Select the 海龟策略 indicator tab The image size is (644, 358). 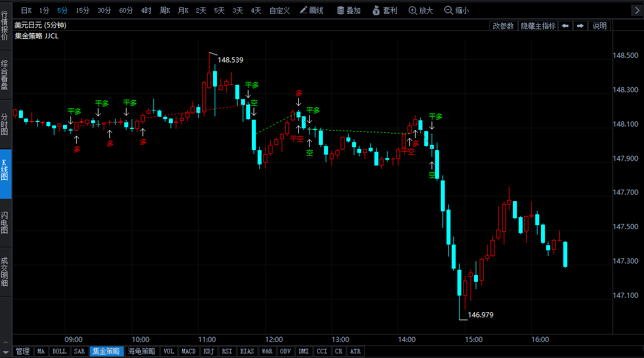(141, 351)
